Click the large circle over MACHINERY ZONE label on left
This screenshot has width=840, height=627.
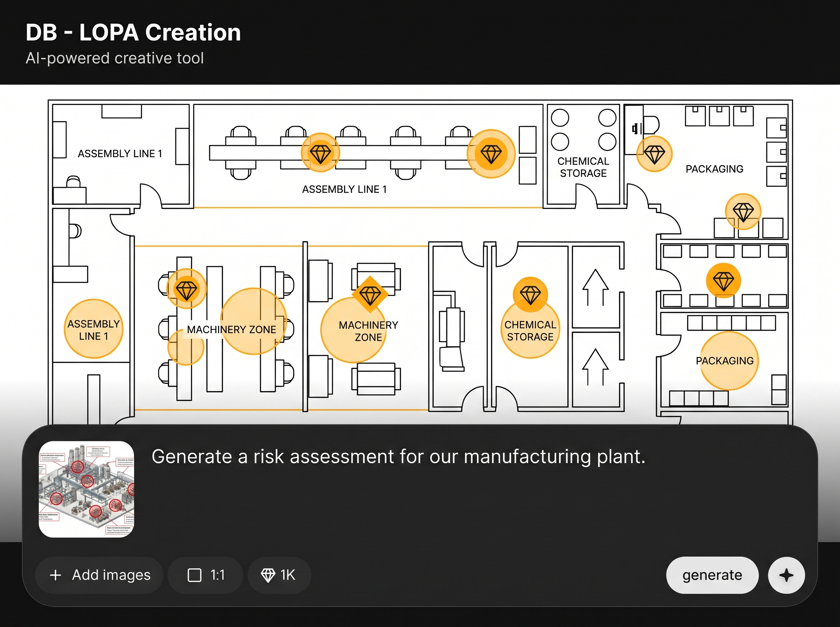point(253,321)
